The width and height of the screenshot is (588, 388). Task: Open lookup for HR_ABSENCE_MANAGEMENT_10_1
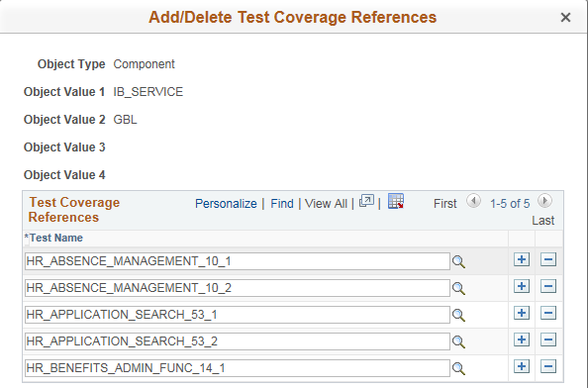click(x=458, y=261)
